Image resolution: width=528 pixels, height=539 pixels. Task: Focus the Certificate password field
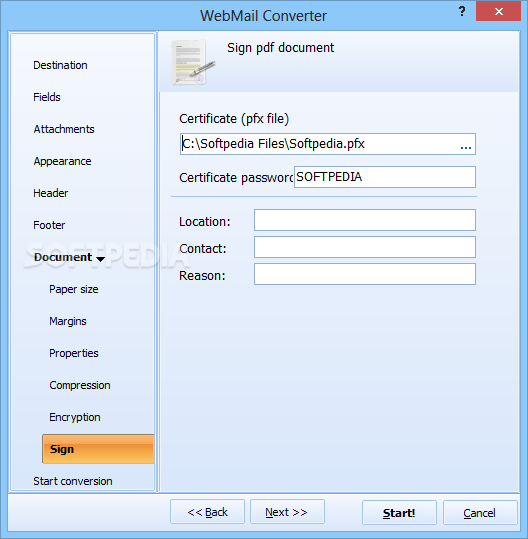pos(385,177)
